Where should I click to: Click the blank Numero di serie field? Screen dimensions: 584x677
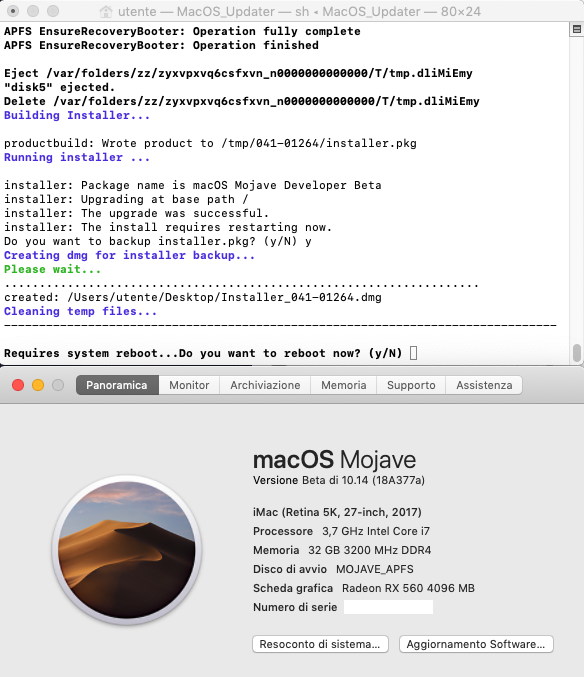[x=388, y=607]
